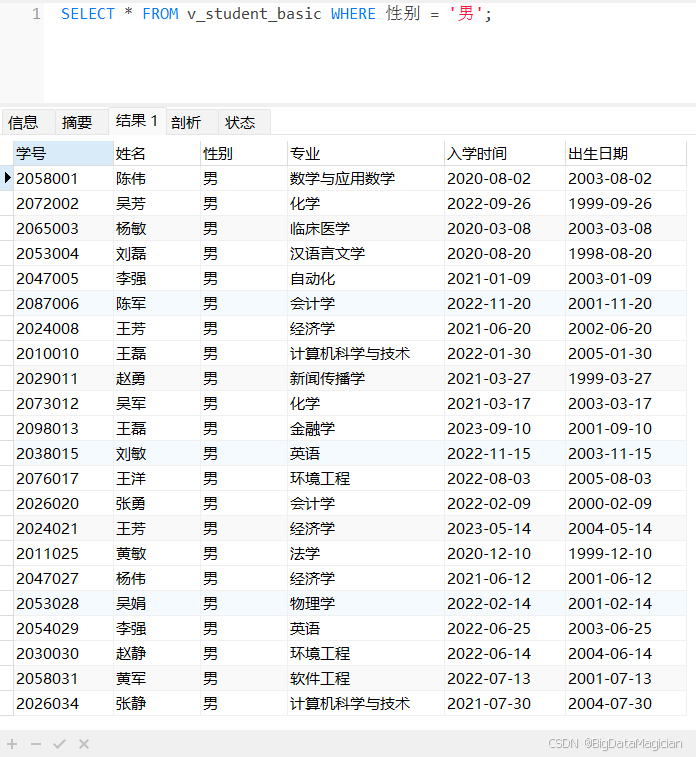
Task: Select student ID 2076017 cell
Action: point(64,478)
